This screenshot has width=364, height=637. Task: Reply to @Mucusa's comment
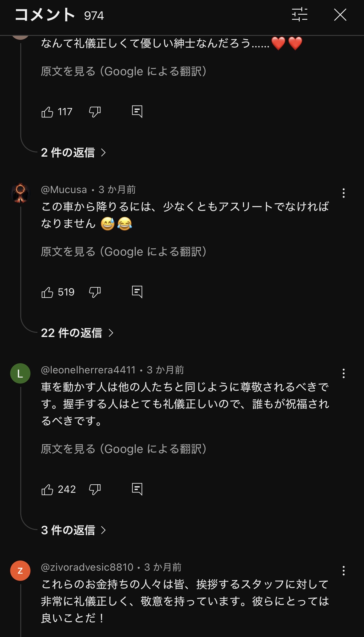pyautogui.click(x=137, y=292)
